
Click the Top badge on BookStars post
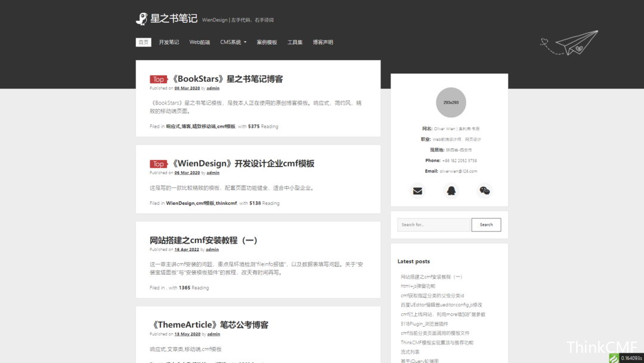(x=159, y=79)
